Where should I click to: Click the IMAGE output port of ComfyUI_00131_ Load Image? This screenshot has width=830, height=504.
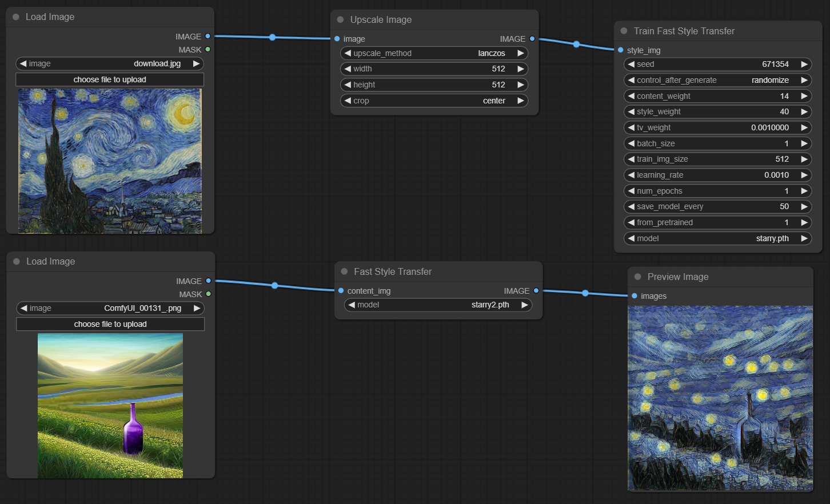pos(208,281)
